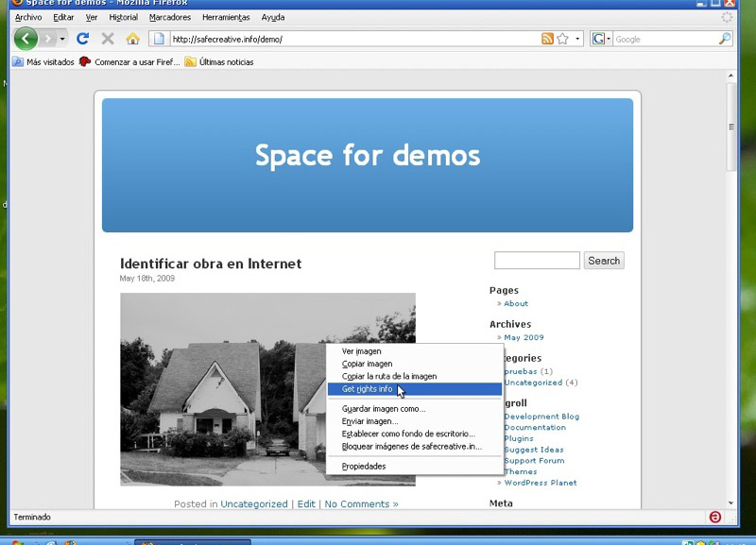Click the RSS feed icon in address bar
Image resolution: width=756 pixels, height=545 pixels.
coord(547,39)
